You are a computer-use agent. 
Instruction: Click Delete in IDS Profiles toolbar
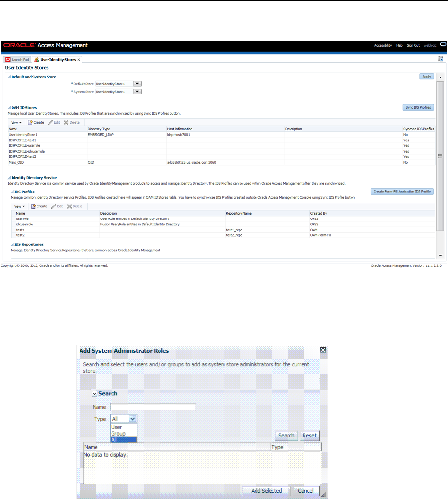coord(75,206)
